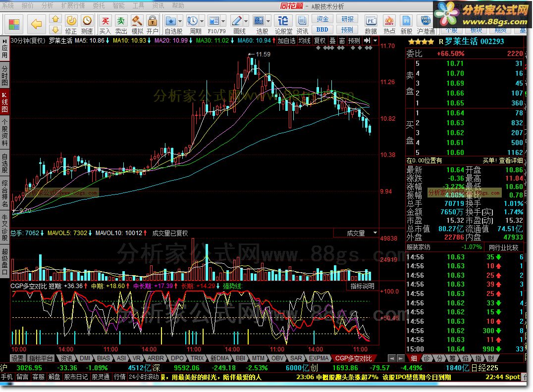Toggle 复权 price adjustment

[320, 41]
